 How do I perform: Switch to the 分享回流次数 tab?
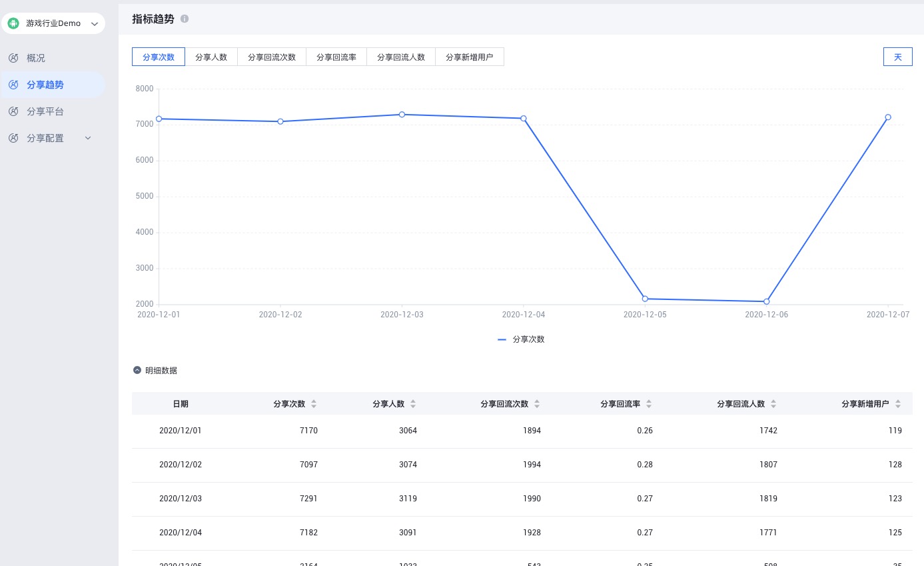click(272, 57)
